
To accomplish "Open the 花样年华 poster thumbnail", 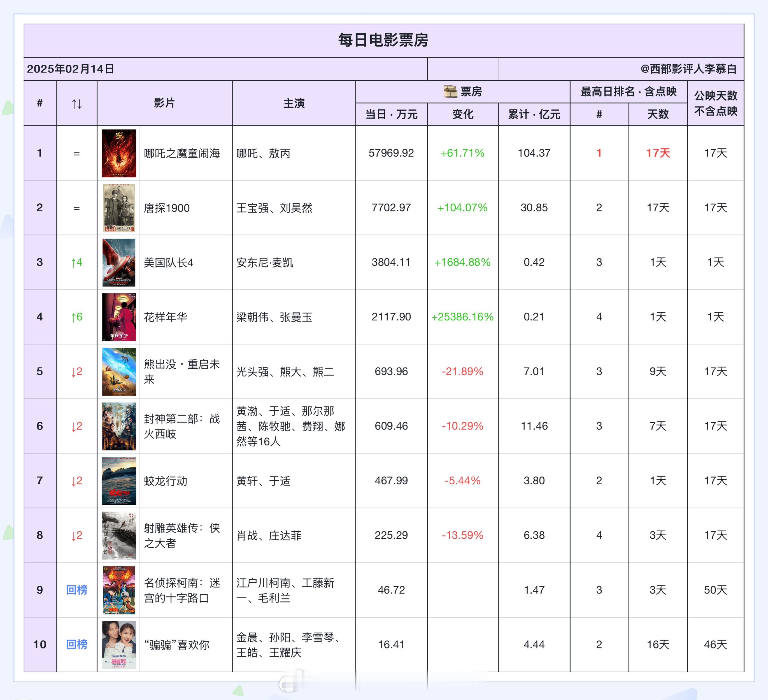I will coord(119,317).
